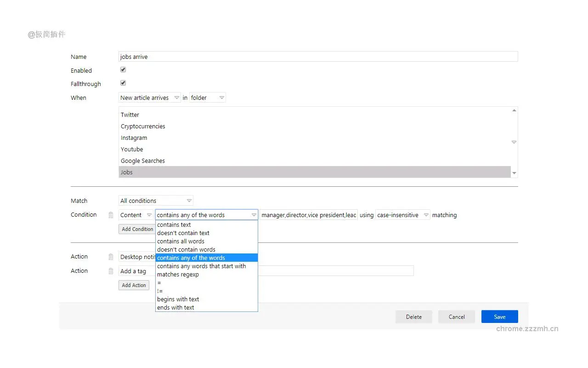
Task: Remove the Add a tag action
Action: [110, 270]
